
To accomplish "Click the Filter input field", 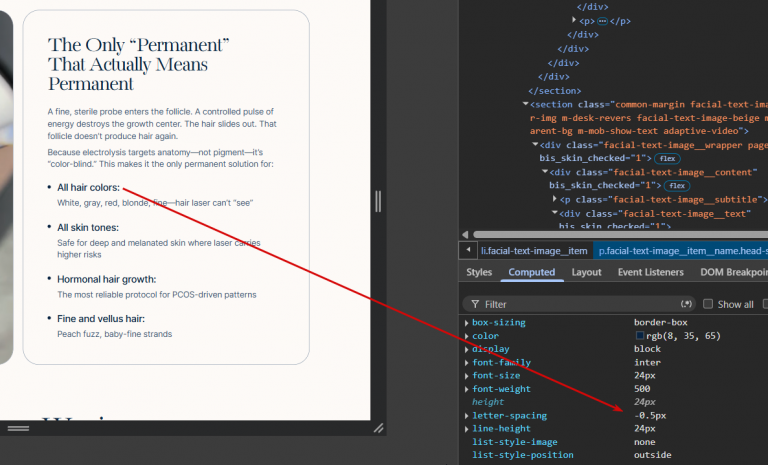I will pyautogui.click(x=579, y=304).
